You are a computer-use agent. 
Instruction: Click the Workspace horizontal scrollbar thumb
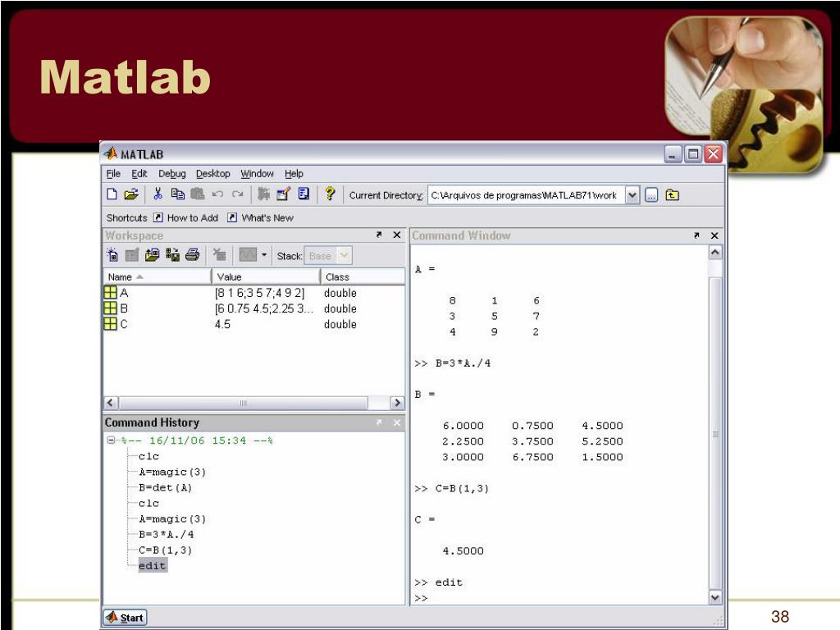tap(243, 403)
